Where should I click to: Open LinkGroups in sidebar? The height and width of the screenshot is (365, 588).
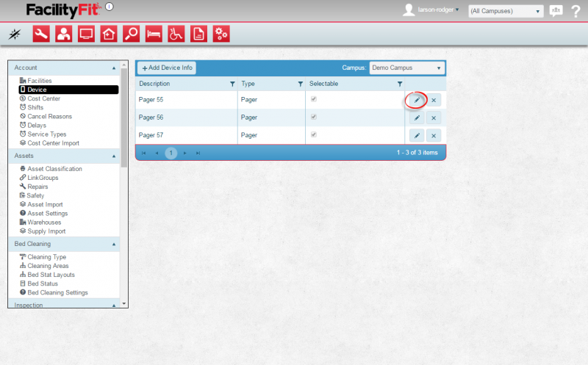point(43,178)
